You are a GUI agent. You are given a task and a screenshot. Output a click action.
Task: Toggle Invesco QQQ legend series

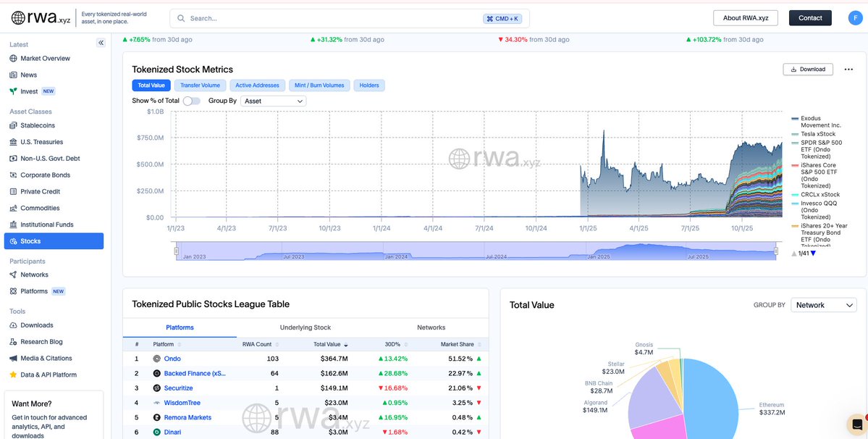click(815, 210)
